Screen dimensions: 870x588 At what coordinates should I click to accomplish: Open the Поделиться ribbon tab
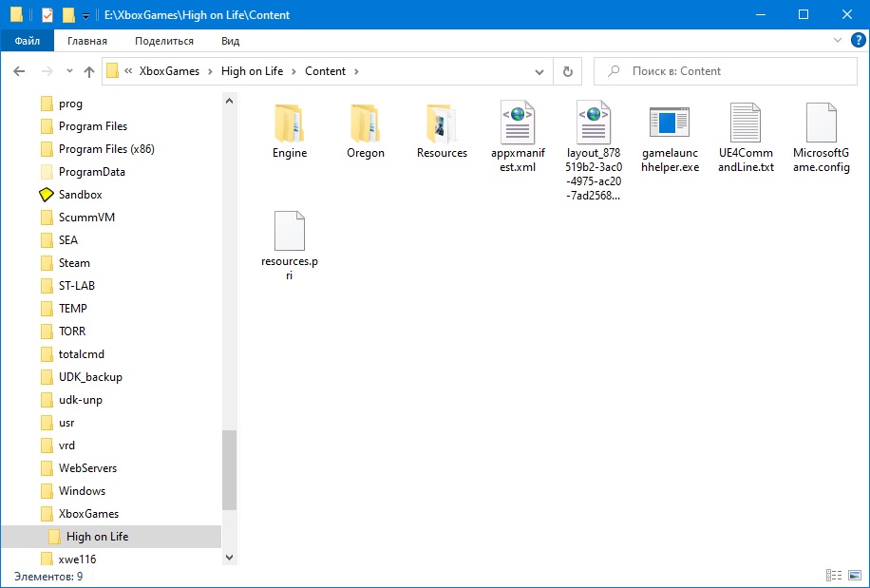164,41
